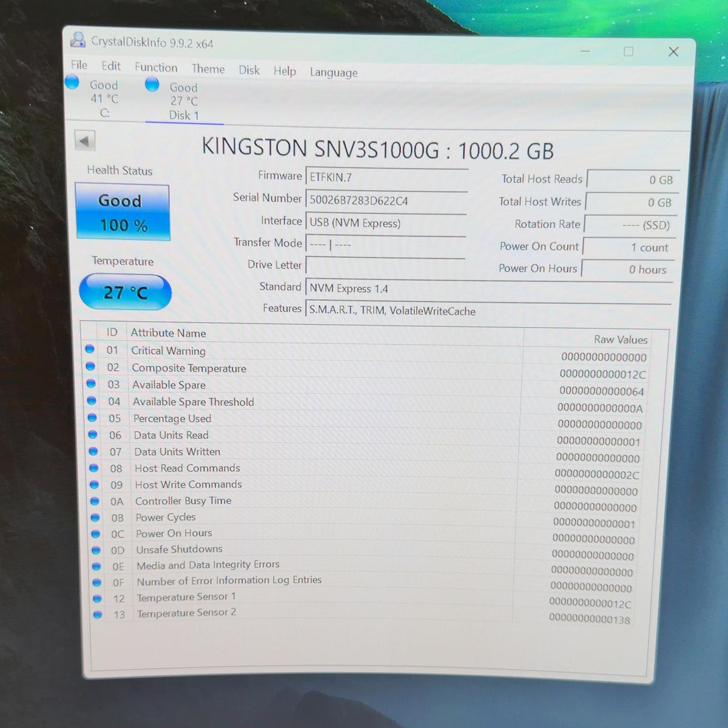Click the status dot for Number of Error Information Log Entries

tap(97, 582)
